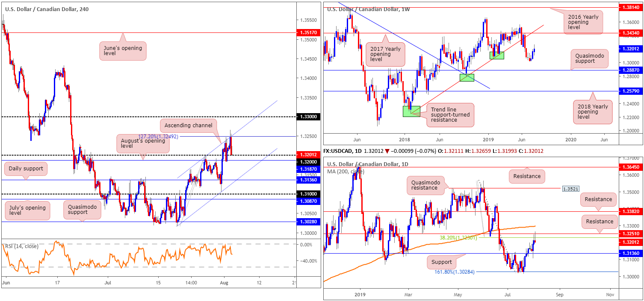The image size is (644, 301).
Task: Click the blue 1.28870 weekly price label
Action: 631,70
